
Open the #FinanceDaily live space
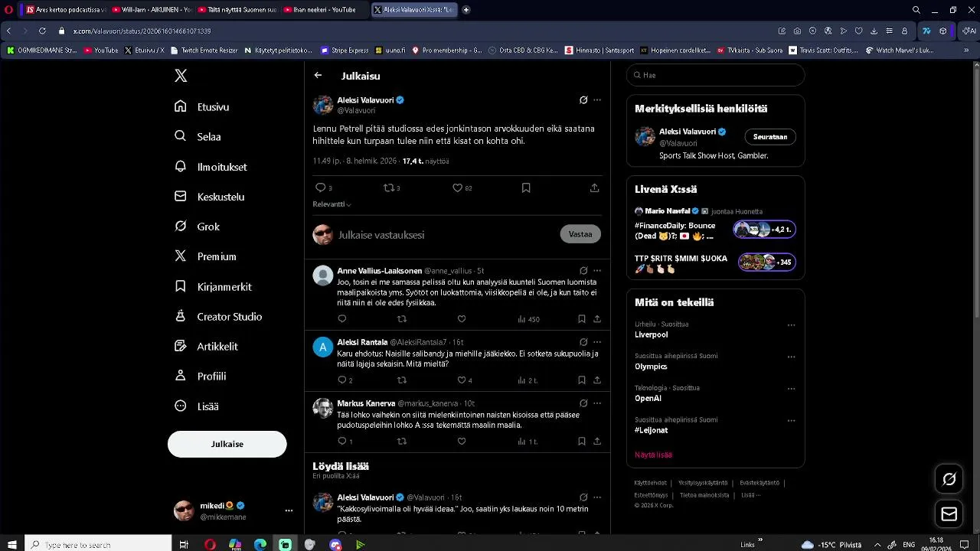click(714, 230)
